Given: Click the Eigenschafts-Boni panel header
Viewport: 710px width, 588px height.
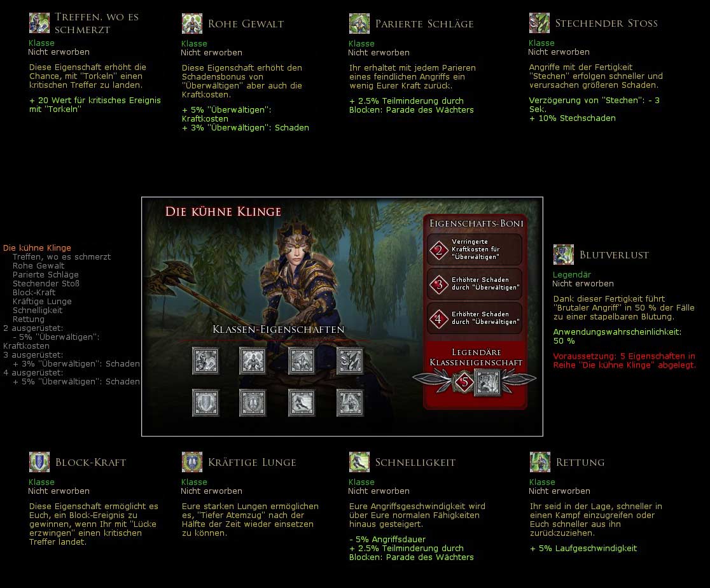Looking at the screenshot, I should [476, 223].
